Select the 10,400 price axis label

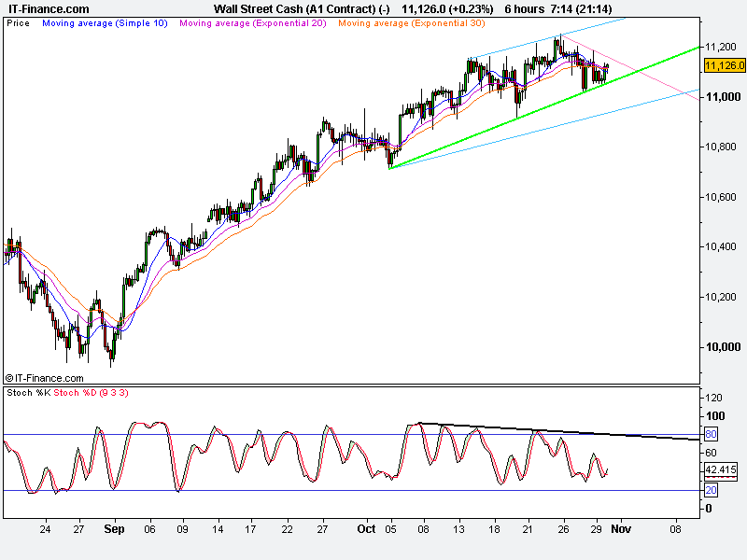[x=720, y=246]
